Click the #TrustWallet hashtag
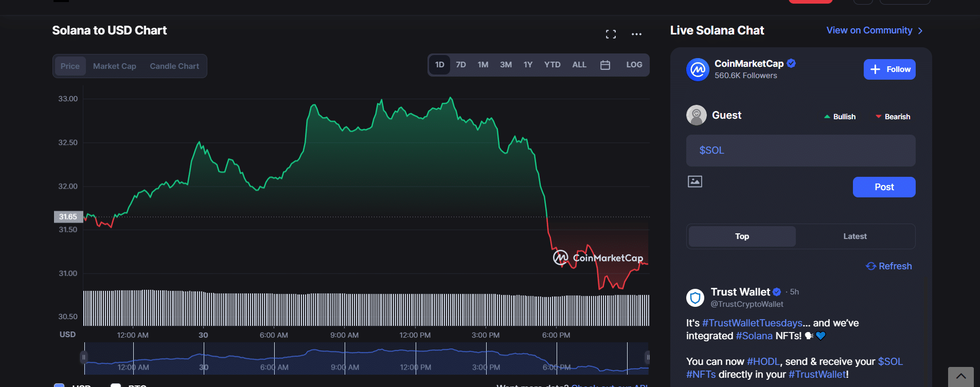980x387 pixels. 817,374
